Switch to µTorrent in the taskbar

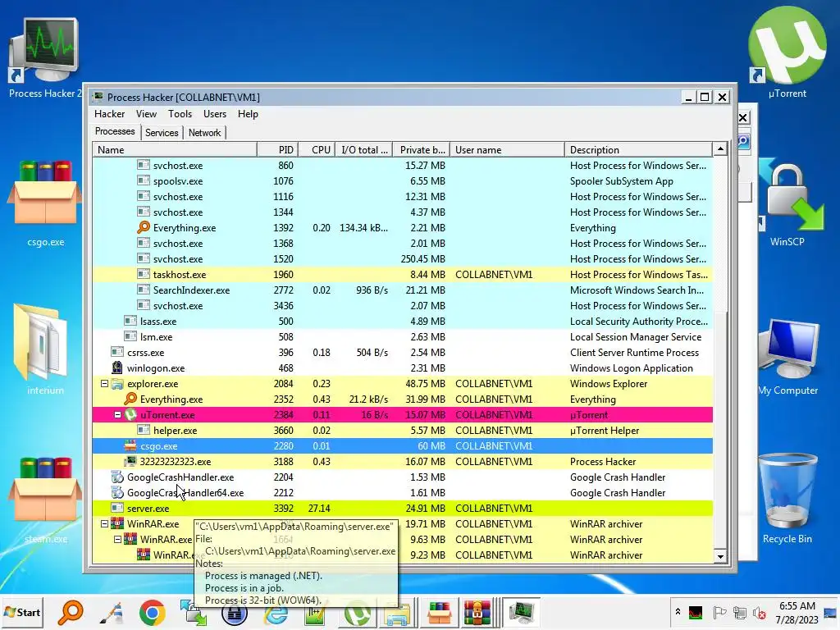[x=357, y=612]
